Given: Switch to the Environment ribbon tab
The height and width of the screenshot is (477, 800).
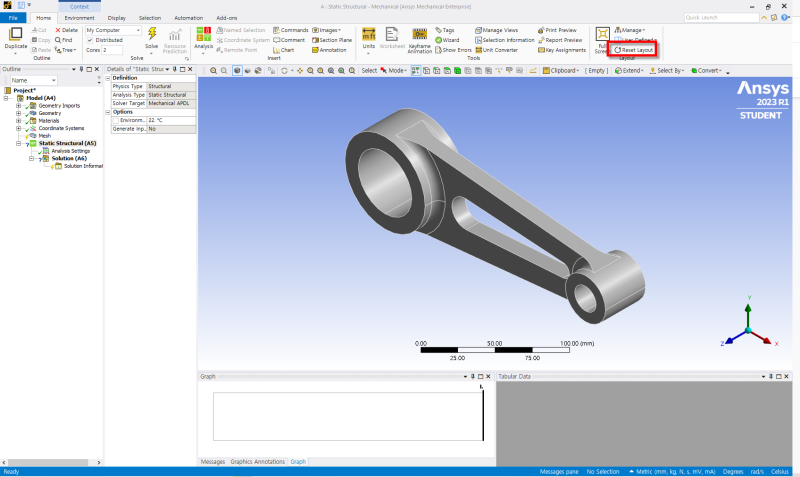Looking at the screenshot, I should click(79, 18).
